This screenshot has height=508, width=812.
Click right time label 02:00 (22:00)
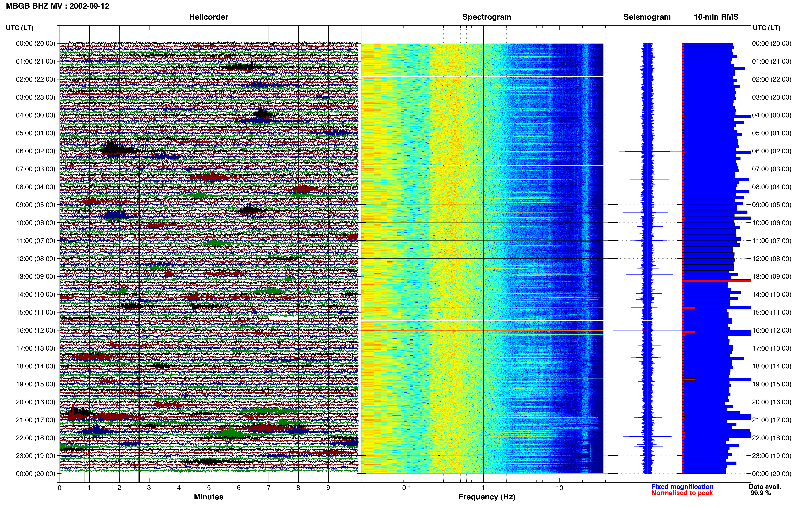point(772,79)
